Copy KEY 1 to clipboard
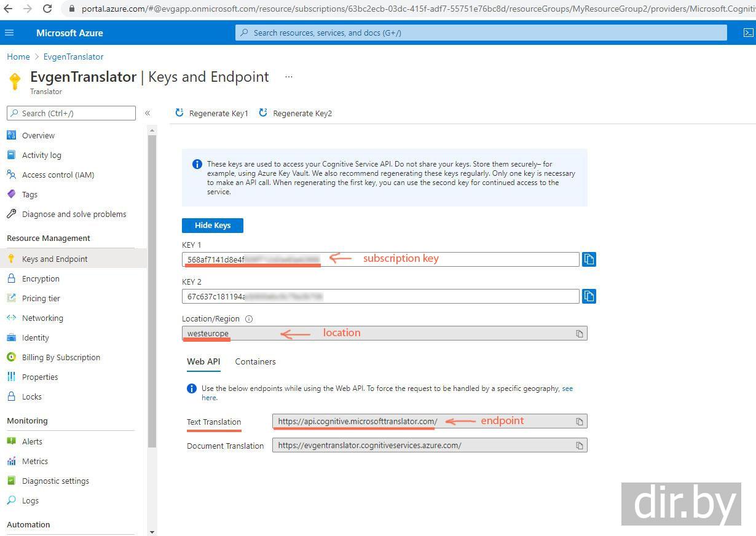Screen dimensions: 756x536 [589, 259]
